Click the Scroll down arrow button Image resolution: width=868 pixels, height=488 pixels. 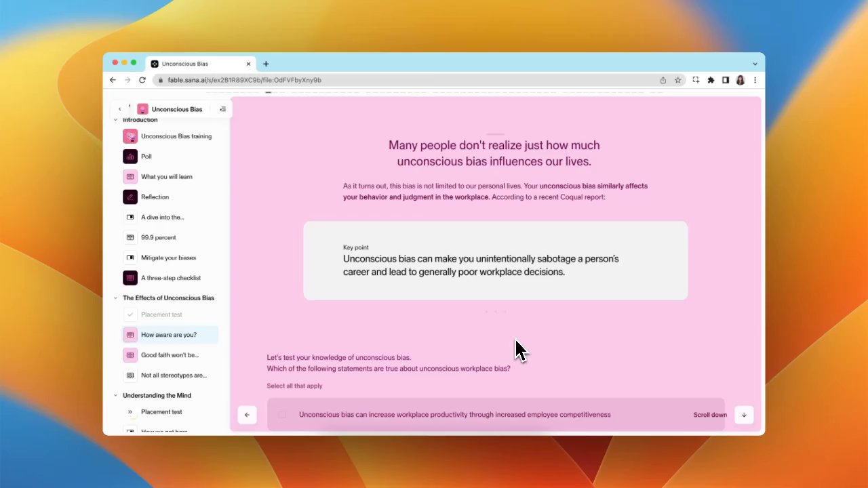(744, 415)
